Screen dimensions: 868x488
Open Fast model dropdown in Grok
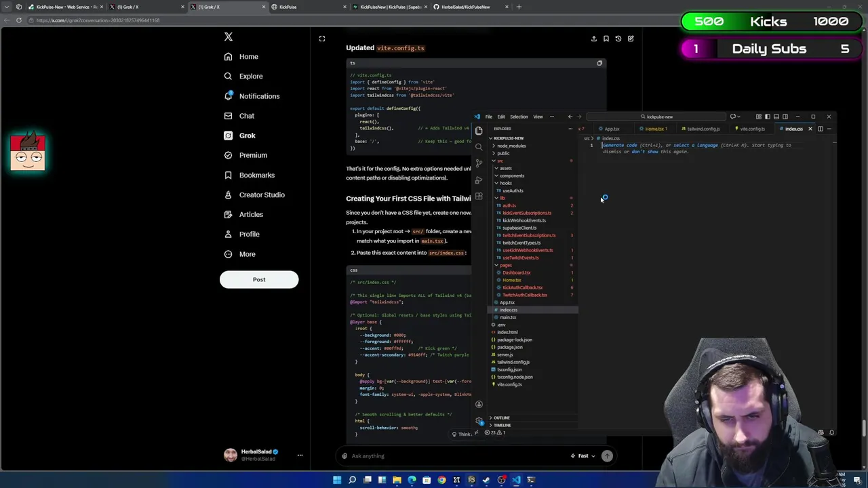click(x=583, y=456)
